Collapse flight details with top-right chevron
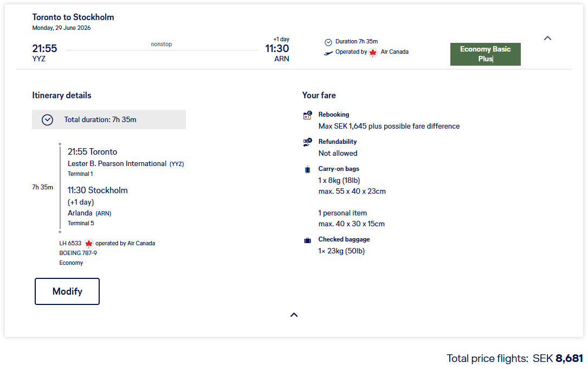Image resolution: width=588 pixels, height=369 pixels. [547, 38]
